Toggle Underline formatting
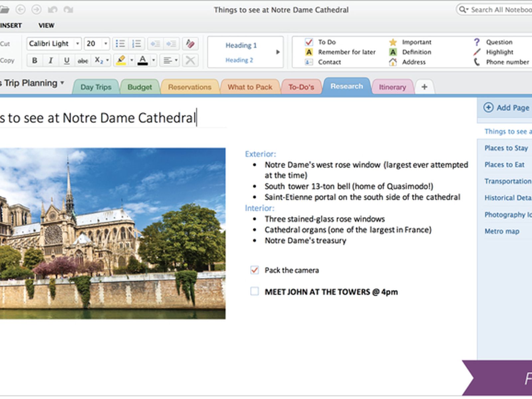Viewport: 532px width, 399px height. pos(66,61)
